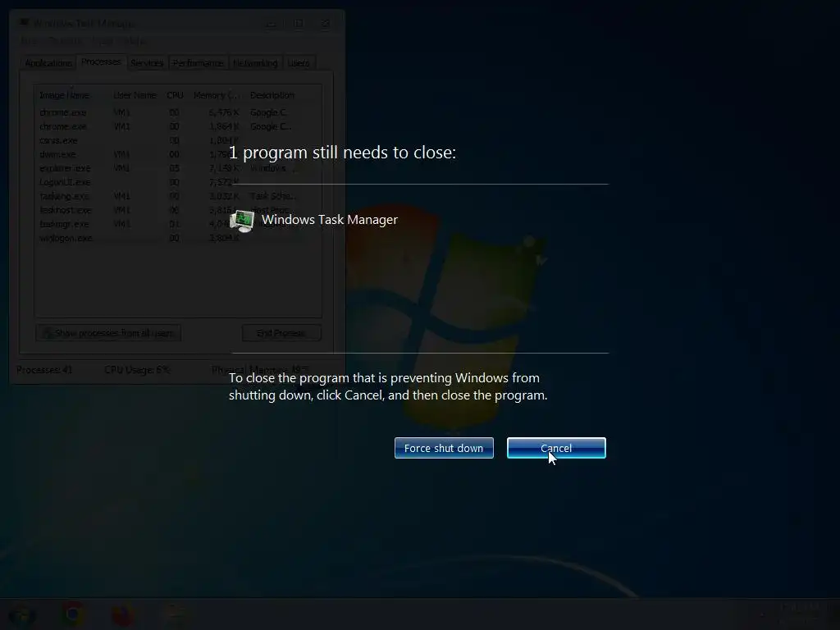Viewport: 840px width, 630px height.
Task: Click the Windows Task Manager program icon
Action: tap(242, 221)
